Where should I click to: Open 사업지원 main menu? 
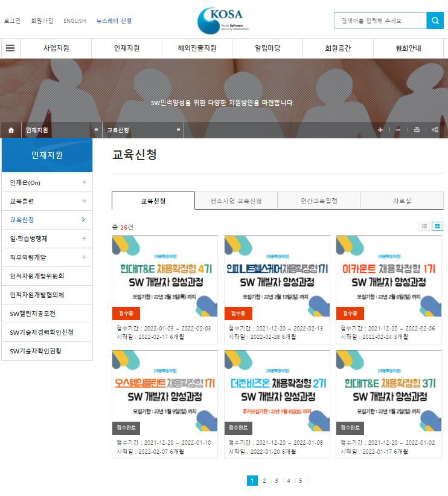click(56, 48)
